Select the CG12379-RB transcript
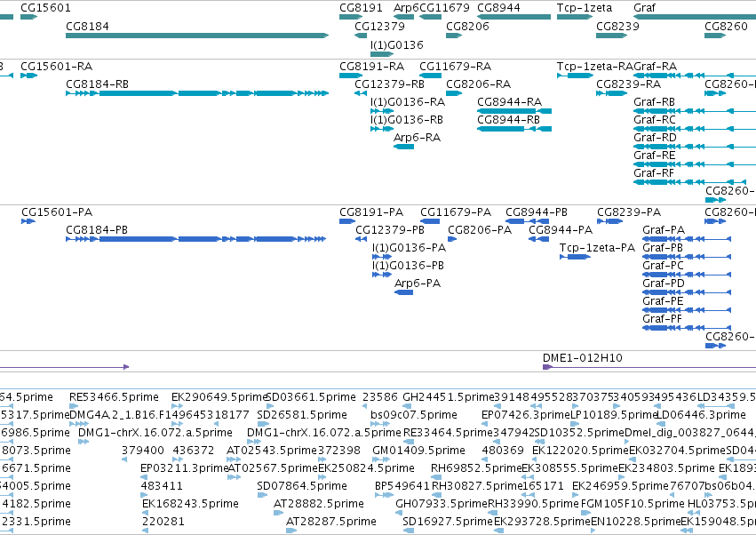This screenshot has height=535, width=756. point(361,93)
